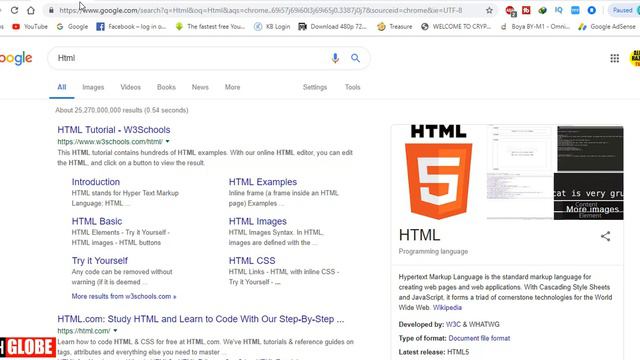Open the search Settings menu
Screen dimensions: 640x360
(x=315, y=87)
